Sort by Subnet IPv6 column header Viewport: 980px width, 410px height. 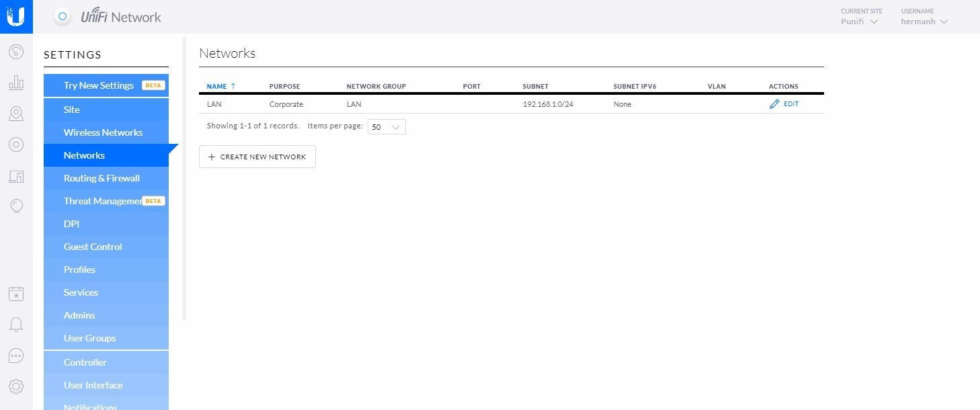635,86
